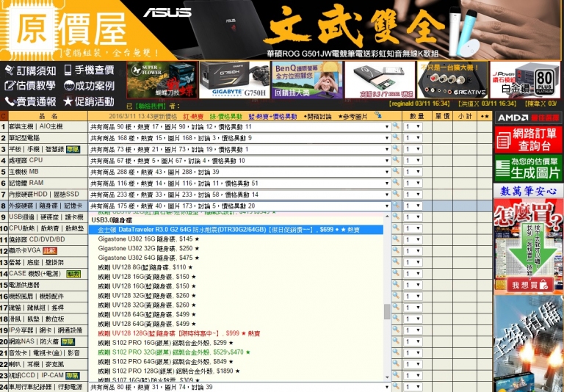Click the 聯購 tag on 視訊CCD row
This screenshot has width=564, height=392.
tap(72, 376)
